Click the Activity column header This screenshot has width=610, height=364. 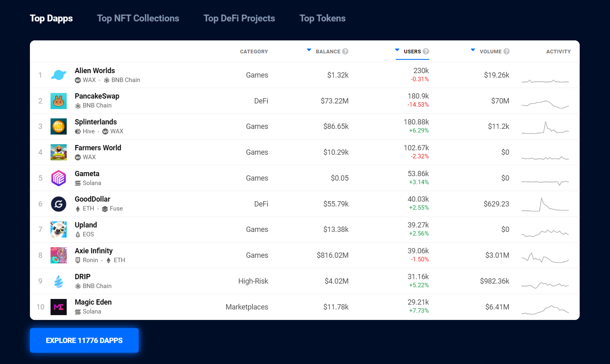coord(558,52)
